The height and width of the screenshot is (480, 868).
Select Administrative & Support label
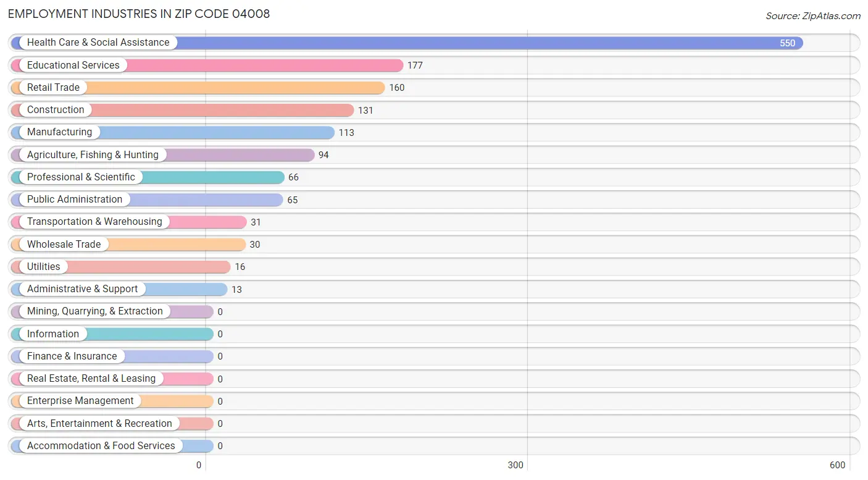click(x=82, y=289)
